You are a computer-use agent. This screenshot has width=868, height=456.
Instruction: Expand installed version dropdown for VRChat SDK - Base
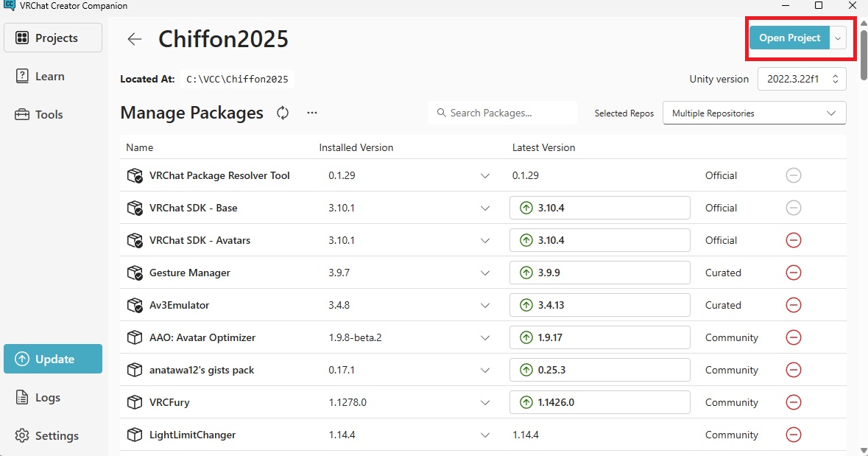pyautogui.click(x=485, y=208)
